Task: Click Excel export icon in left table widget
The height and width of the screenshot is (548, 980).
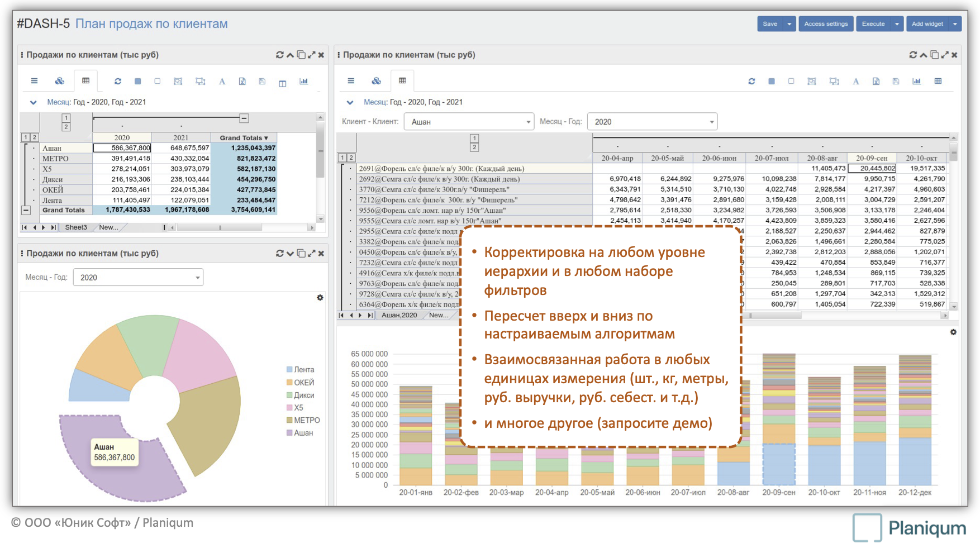Action: coord(242,82)
